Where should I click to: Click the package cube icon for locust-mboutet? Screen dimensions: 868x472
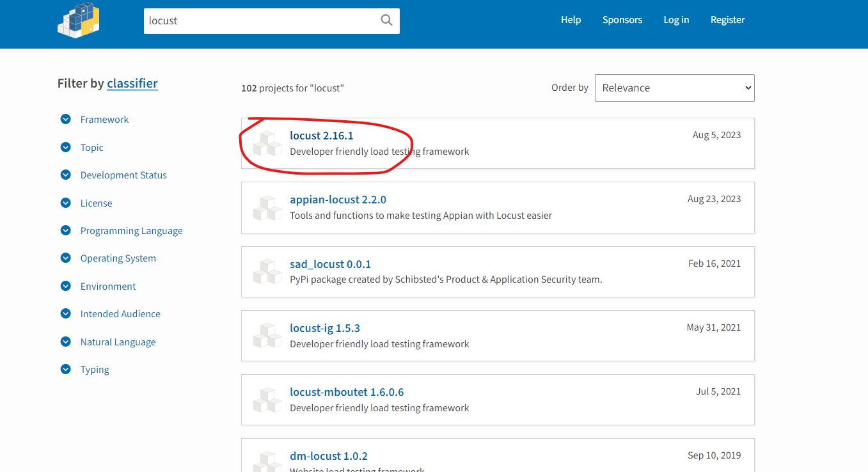pos(267,400)
